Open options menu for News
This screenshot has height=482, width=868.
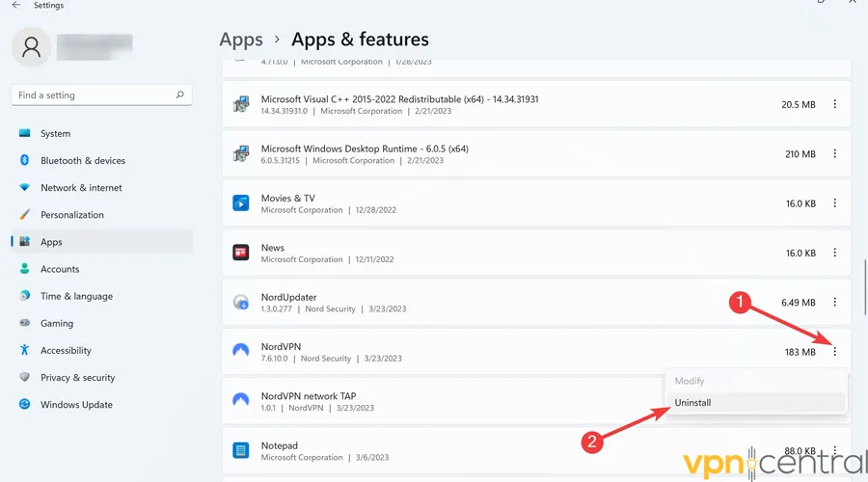click(835, 253)
